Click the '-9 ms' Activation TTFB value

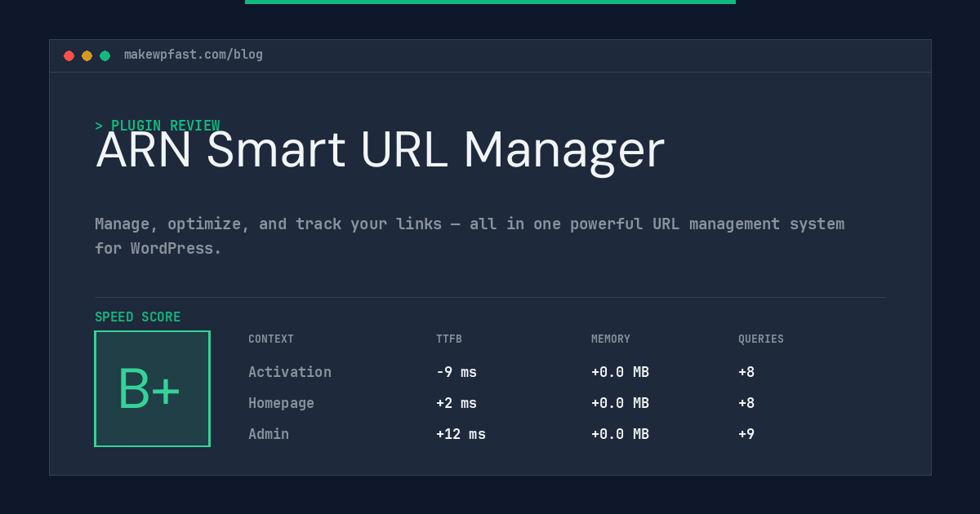tap(457, 372)
